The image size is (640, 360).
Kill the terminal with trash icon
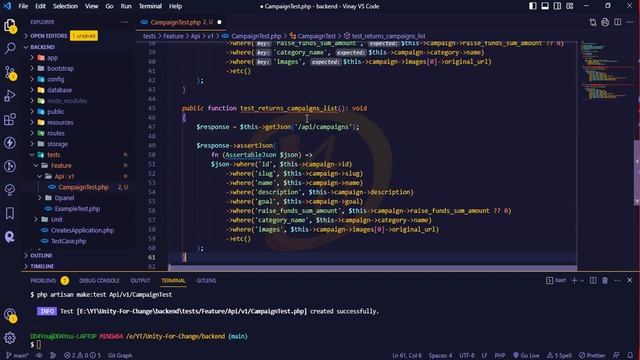pos(605,280)
